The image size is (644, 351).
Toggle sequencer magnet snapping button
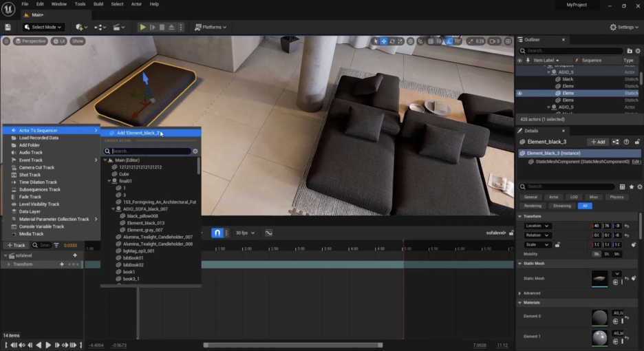pyautogui.click(x=217, y=233)
